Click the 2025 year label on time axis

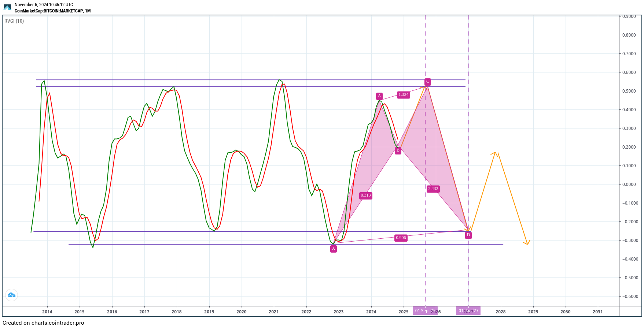(404, 312)
